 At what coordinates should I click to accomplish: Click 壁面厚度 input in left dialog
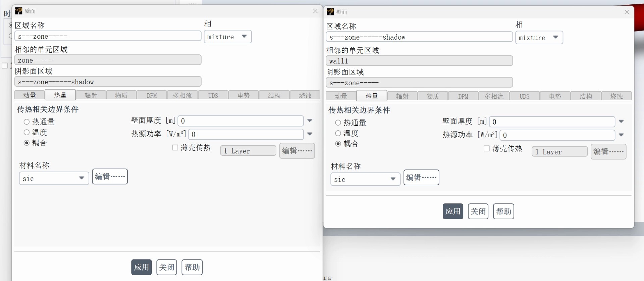tap(241, 121)
